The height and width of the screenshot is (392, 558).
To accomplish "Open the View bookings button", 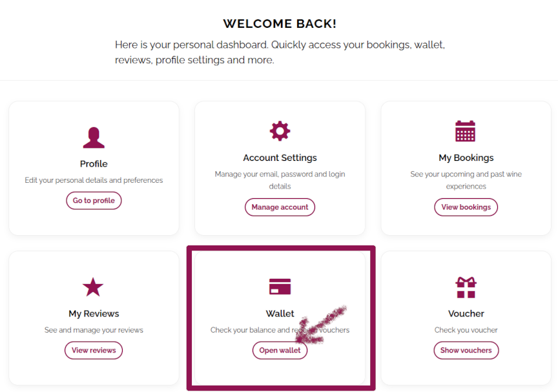I will (466, 207).
